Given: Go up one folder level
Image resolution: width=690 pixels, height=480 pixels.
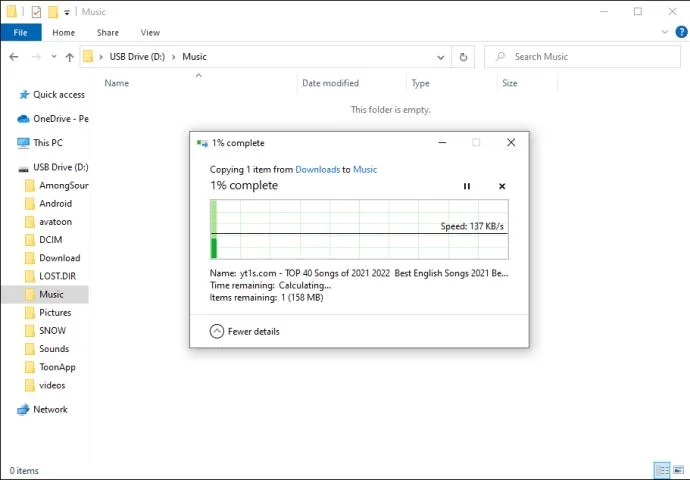Looking at the screenshot, I should pos(70,57).
